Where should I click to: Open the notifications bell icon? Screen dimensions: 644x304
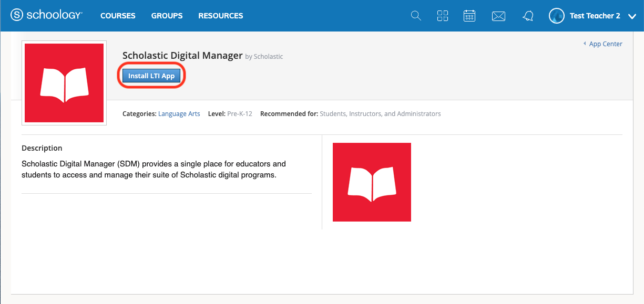(528, 16)
